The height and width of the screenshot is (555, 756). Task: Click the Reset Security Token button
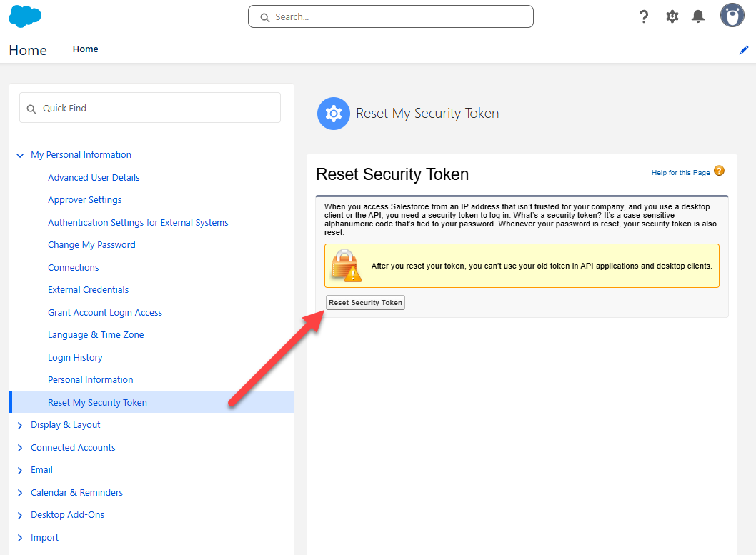(365, 303)
